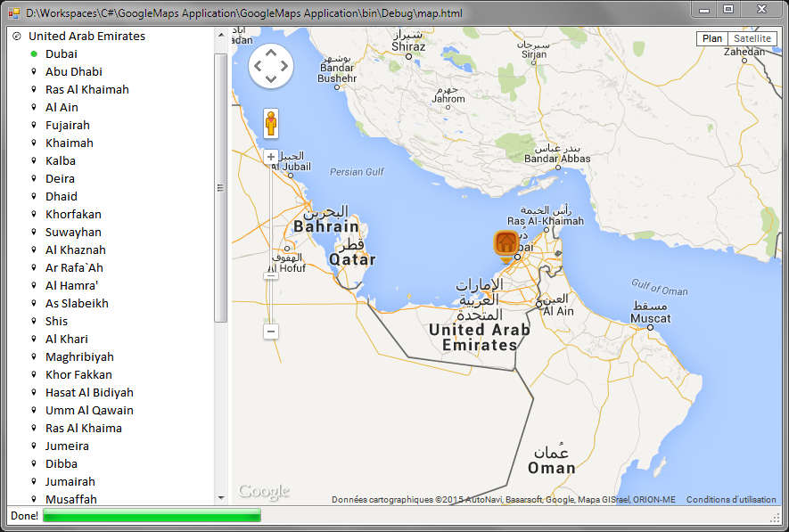
Task: Switch map to Plan view
Action: point(712,38)
